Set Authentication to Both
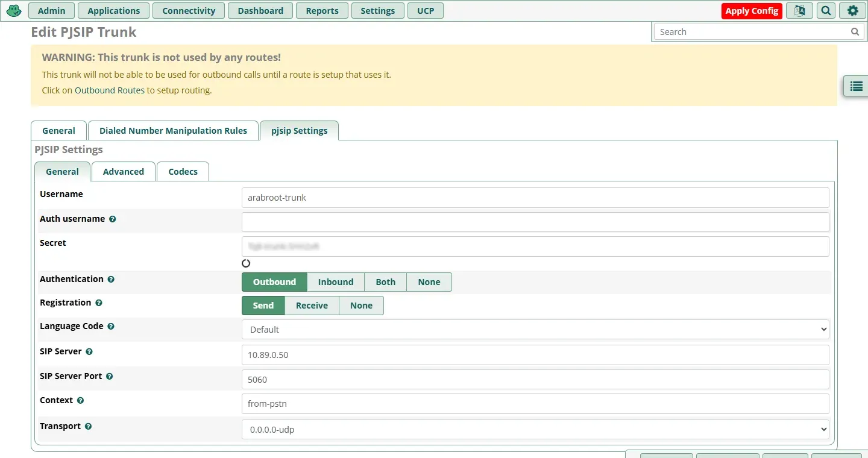 pyautogui.click(x=386, y=282)
